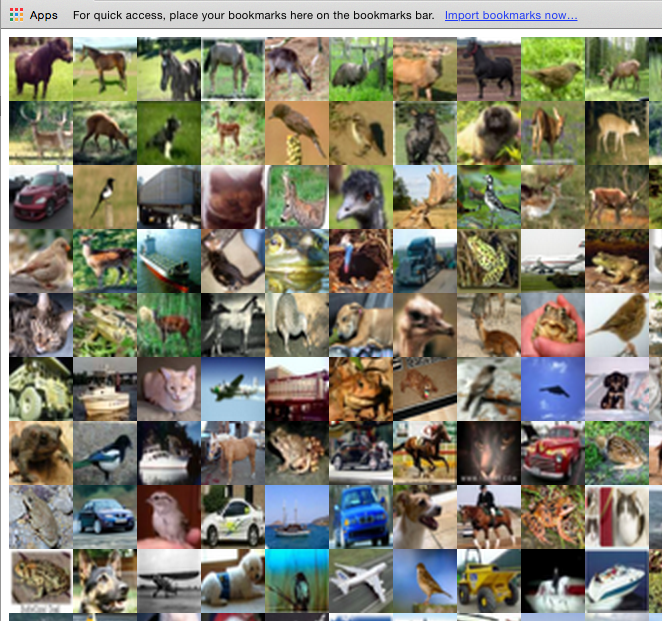Screen dimensions: 662x621
Task: Click the red vintage car thumbnail
Action: 553,453
